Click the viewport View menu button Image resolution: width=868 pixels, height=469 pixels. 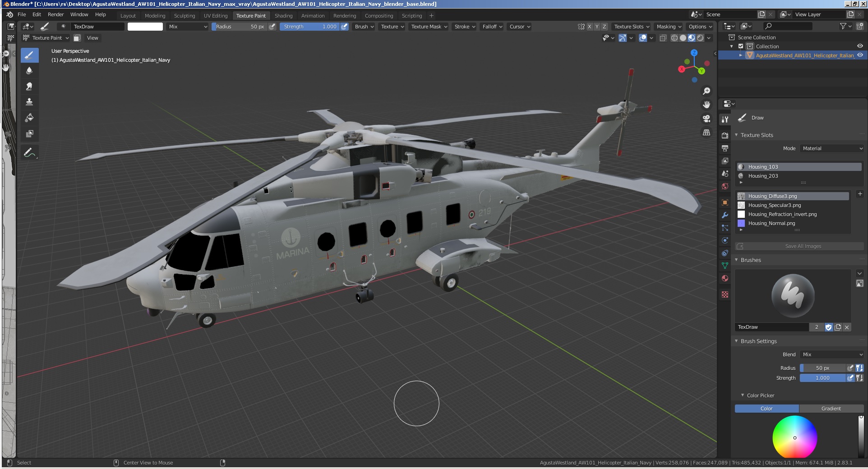pos(92,38)
